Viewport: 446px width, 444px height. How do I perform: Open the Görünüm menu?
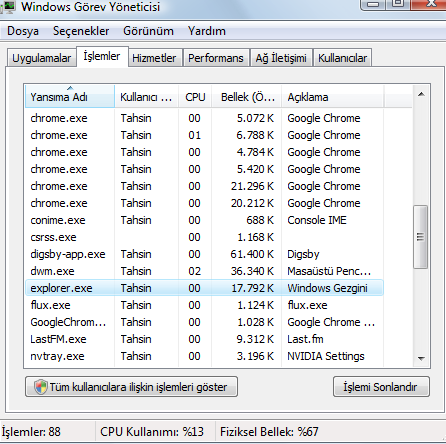(148, 31)
